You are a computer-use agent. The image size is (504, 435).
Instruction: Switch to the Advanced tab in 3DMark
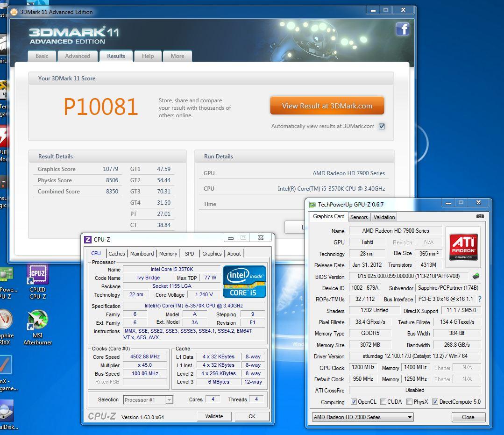(78, 56)
